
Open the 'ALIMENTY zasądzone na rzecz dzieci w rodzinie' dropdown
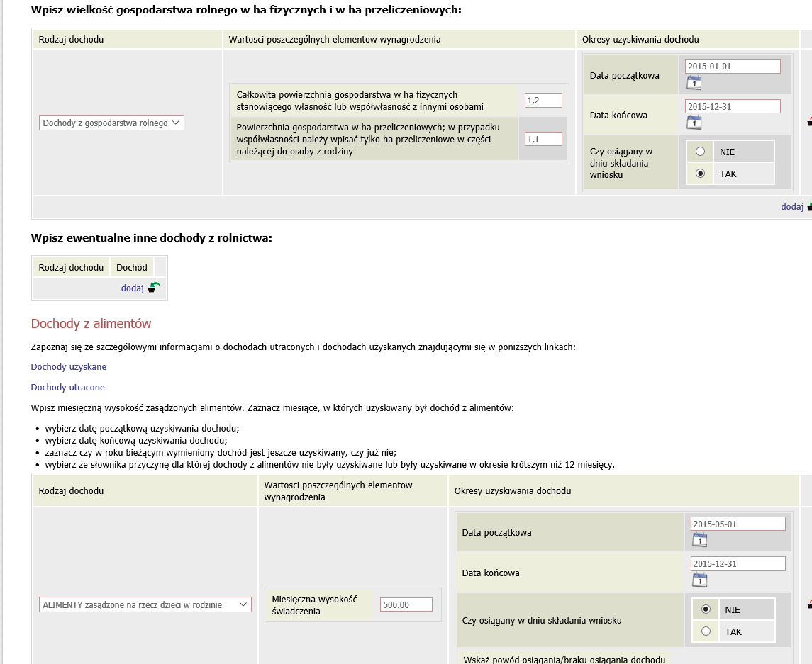[145, 604]
